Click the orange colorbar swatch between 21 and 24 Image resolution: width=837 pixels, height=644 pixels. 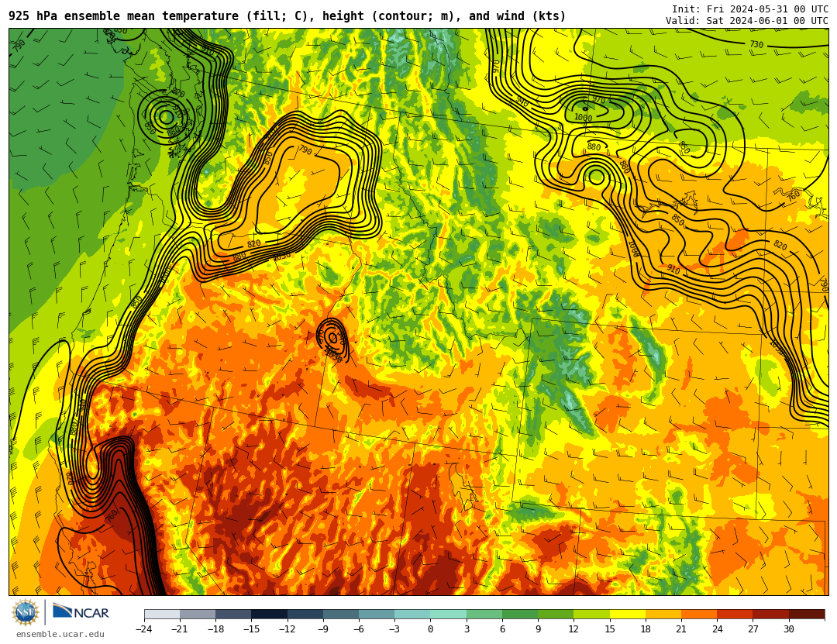click(x=699, y=614)
